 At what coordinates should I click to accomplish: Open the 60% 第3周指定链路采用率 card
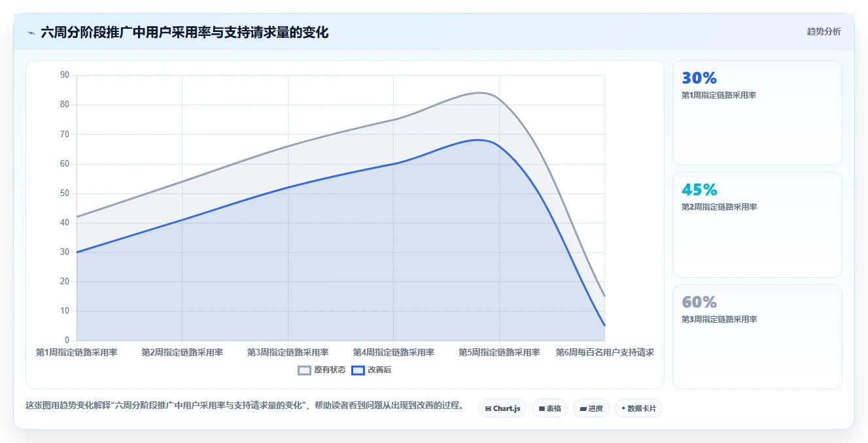pos(757,336)
